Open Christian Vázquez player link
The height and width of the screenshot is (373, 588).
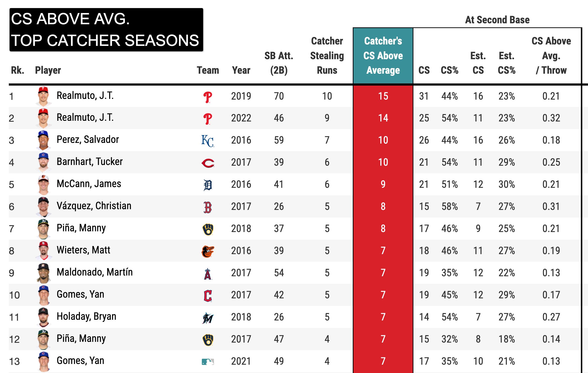pos(94,206)
